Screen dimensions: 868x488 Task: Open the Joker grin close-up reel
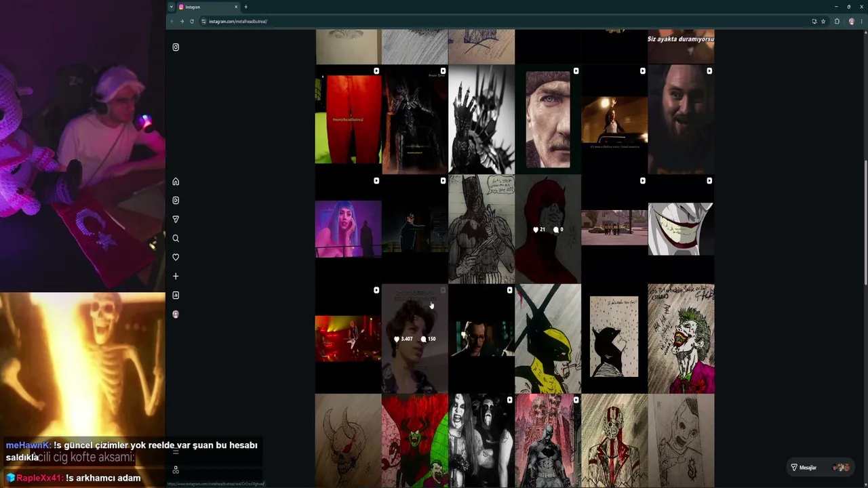[681, 229]
